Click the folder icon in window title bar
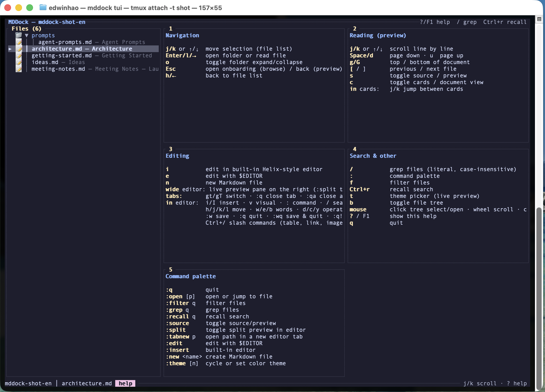Screen dimensions: 545x392 (x=43, y=7)
